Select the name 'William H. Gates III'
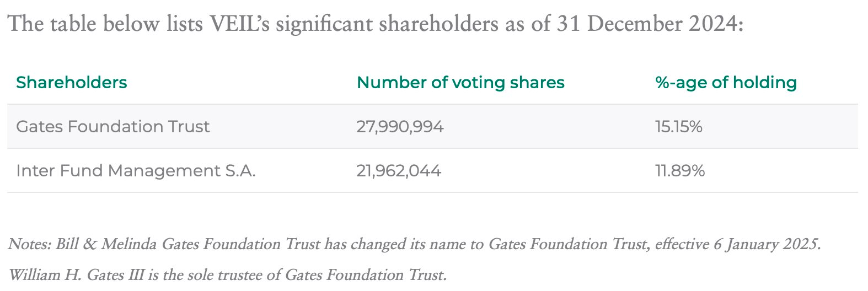 (x=76, y=274)
